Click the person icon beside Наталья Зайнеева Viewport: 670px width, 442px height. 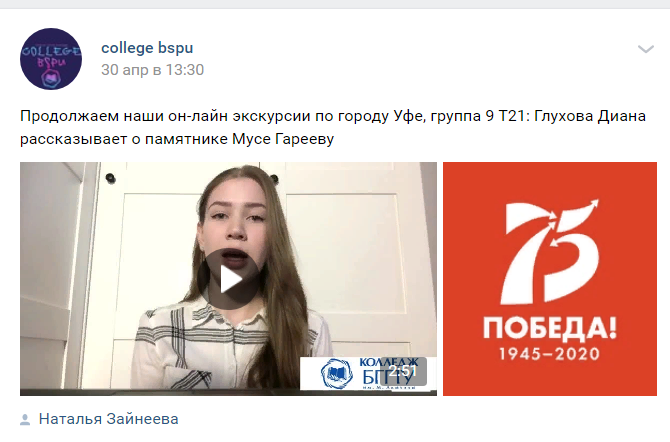(x=25, y=420)
